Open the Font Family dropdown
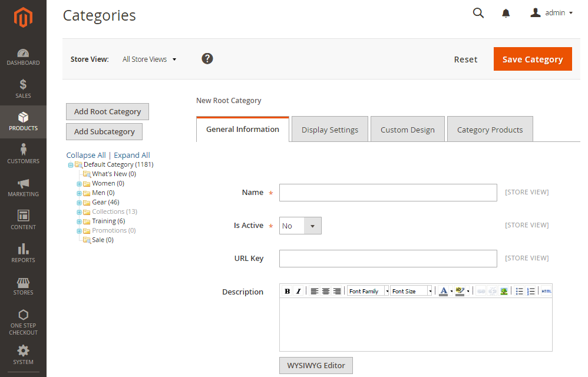 (368, 291)
